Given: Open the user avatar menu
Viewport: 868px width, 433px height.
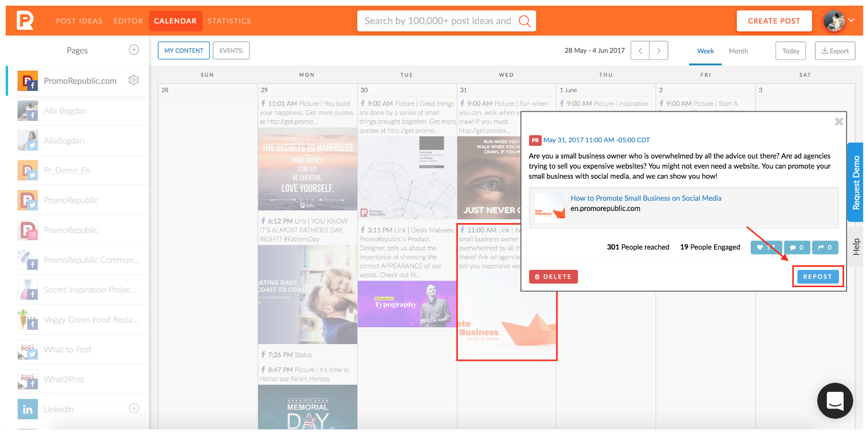Looking at the screenshot, I should coord(834,21).
